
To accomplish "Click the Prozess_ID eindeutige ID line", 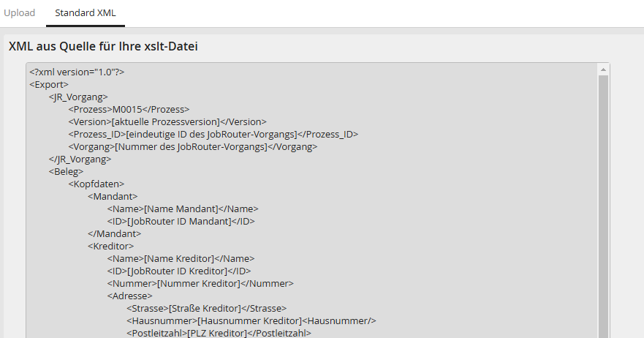I will (213, 135).
